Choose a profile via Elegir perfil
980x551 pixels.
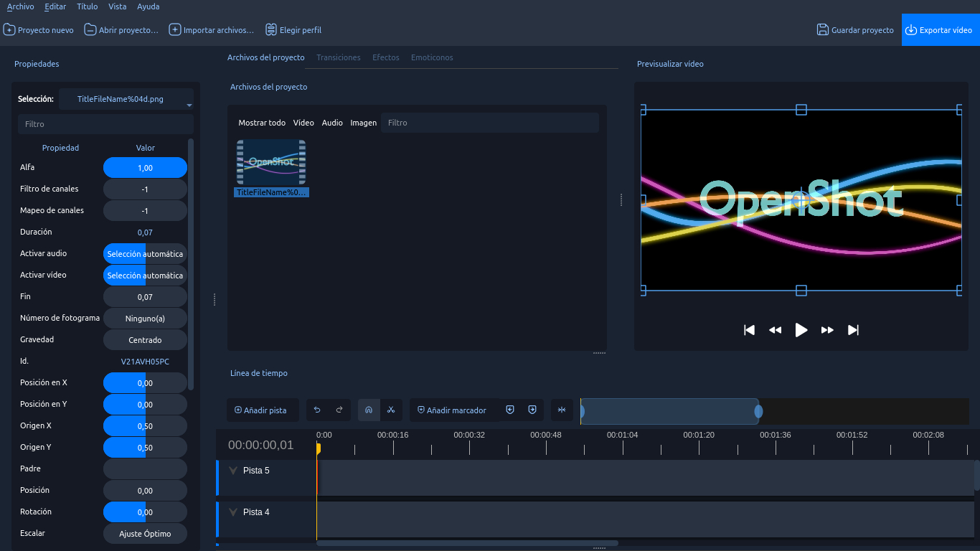point(293,30)
